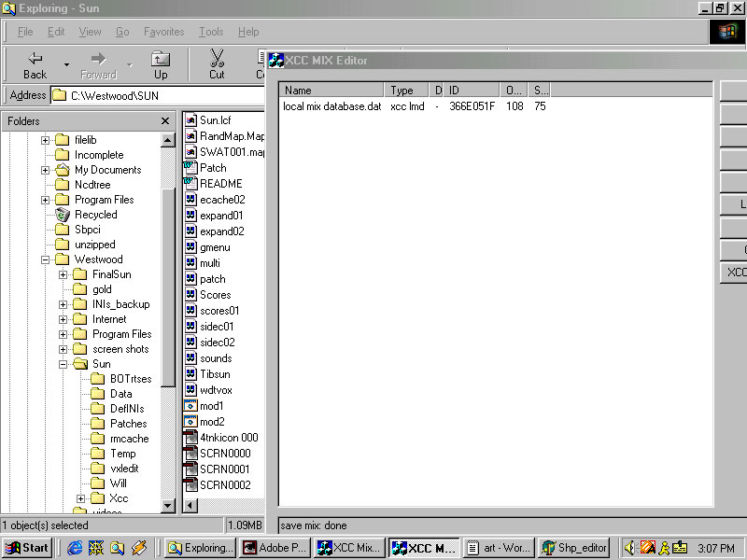Open the Back history dropdown arrow

click(66, 64)
